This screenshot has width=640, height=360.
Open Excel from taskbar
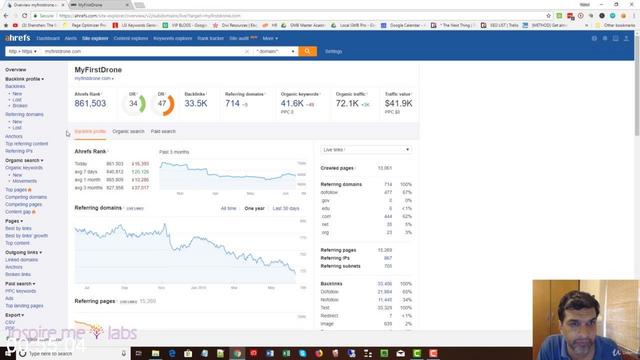coord(286,353)
